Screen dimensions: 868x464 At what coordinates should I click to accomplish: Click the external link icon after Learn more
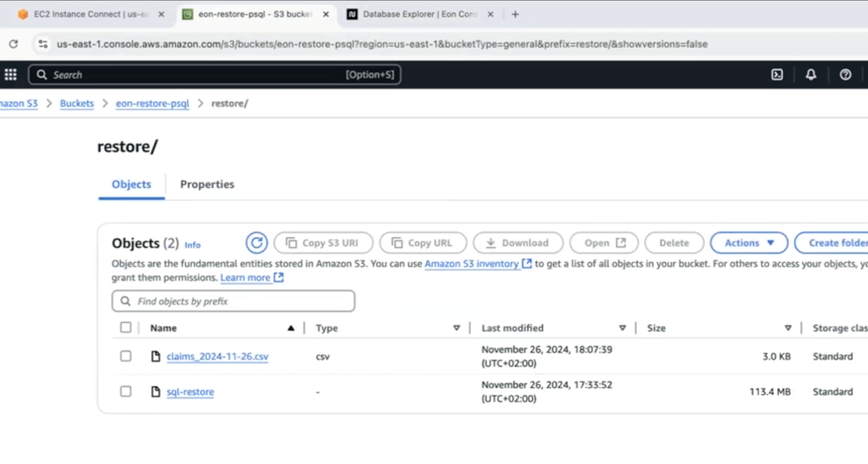point(279,277)
